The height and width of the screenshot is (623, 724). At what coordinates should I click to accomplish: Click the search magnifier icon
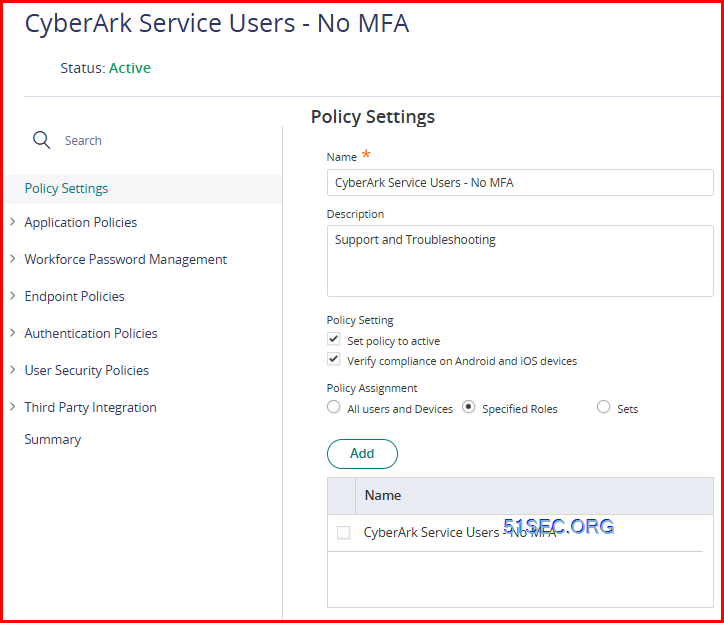click(x=42, y=139)
